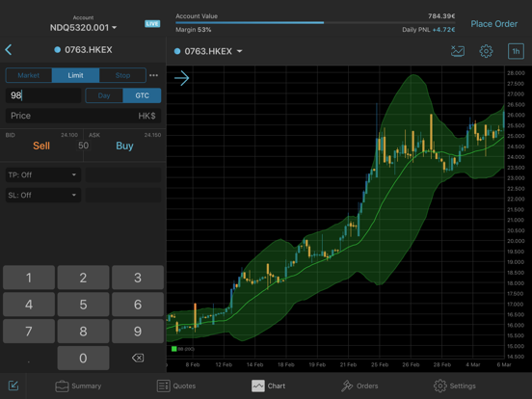This screenshot has width=532, height=399.
Task: Click the LIVE account badge
Action: pos(152,24)
